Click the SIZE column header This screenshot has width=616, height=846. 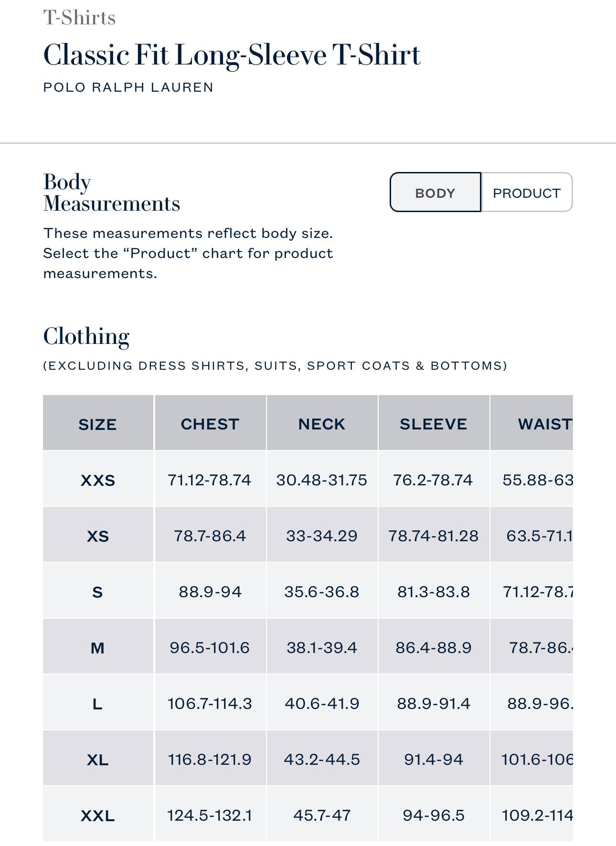97,424
